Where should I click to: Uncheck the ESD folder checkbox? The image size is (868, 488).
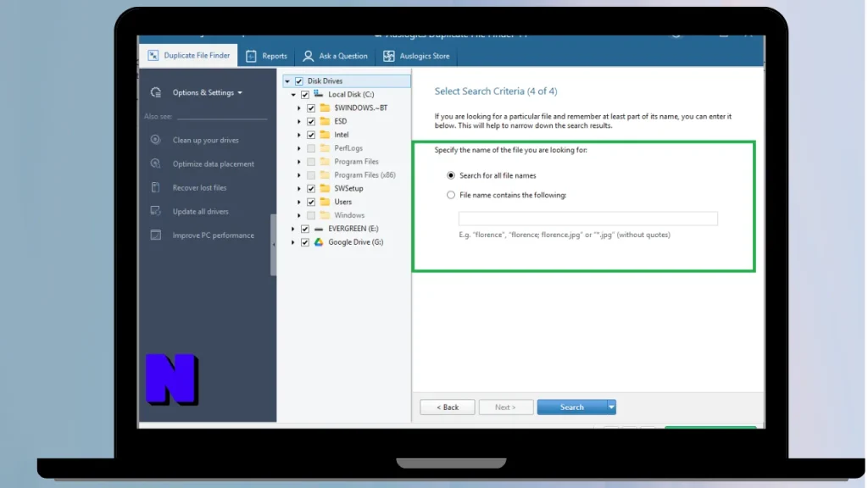(311, 121)
